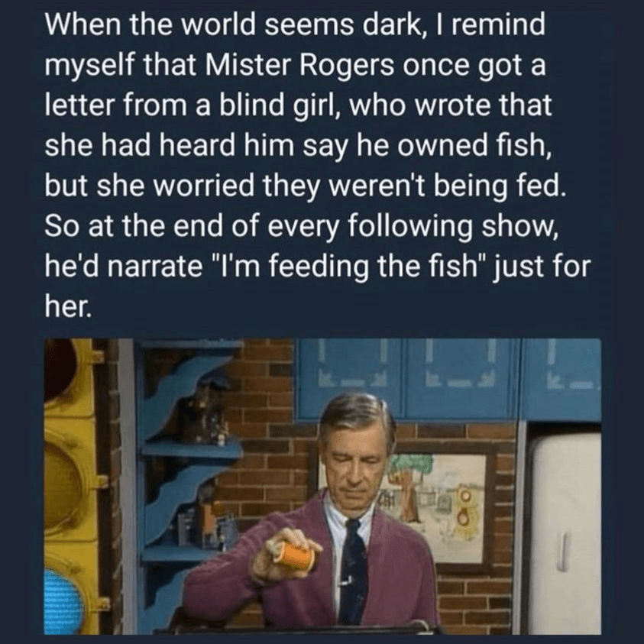Click the line "but she worried they weren't being fed"

305,186
